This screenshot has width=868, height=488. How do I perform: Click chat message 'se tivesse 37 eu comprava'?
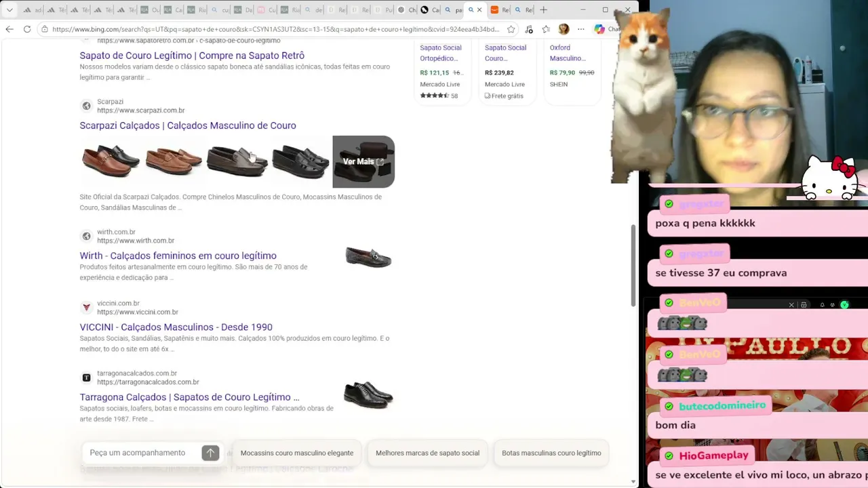[721, 273]
